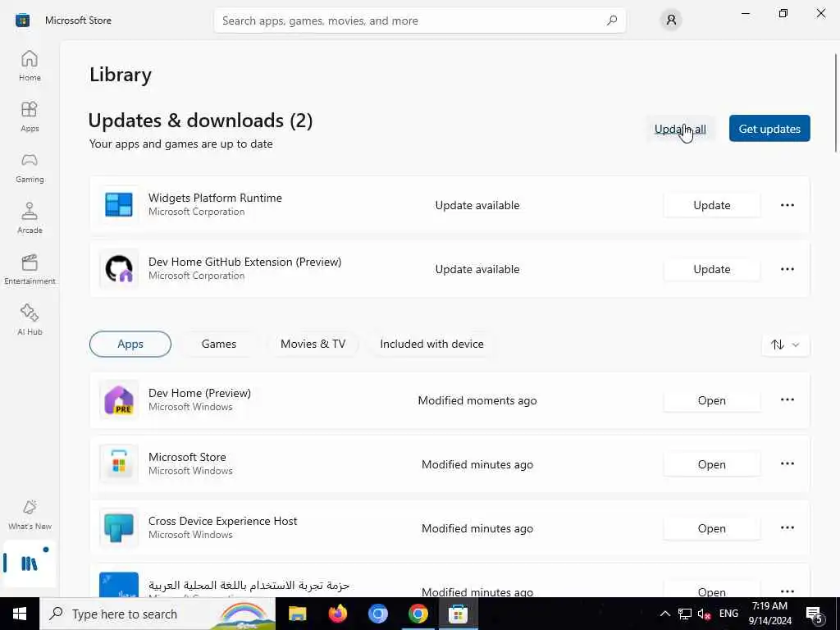This screenshot has height=630, width=840.
Task: Click the Widgets Platform Runtime app icon
Action: [x=119, y=204]
